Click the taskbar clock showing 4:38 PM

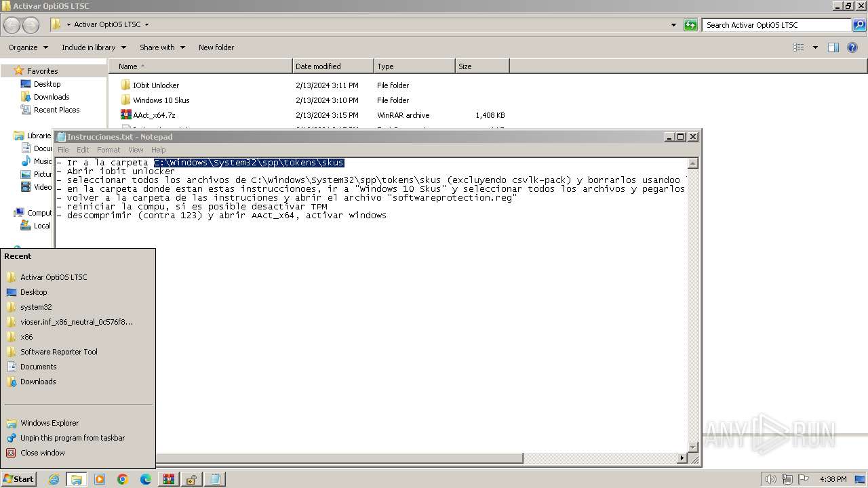pyautogui.click(x=833, y=479)
